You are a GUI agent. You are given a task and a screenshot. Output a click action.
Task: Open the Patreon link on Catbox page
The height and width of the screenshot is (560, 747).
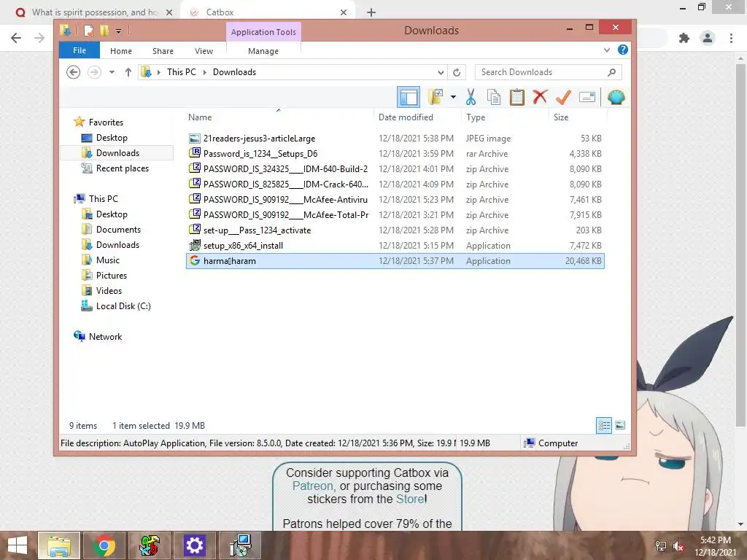[x=313, y=486]
